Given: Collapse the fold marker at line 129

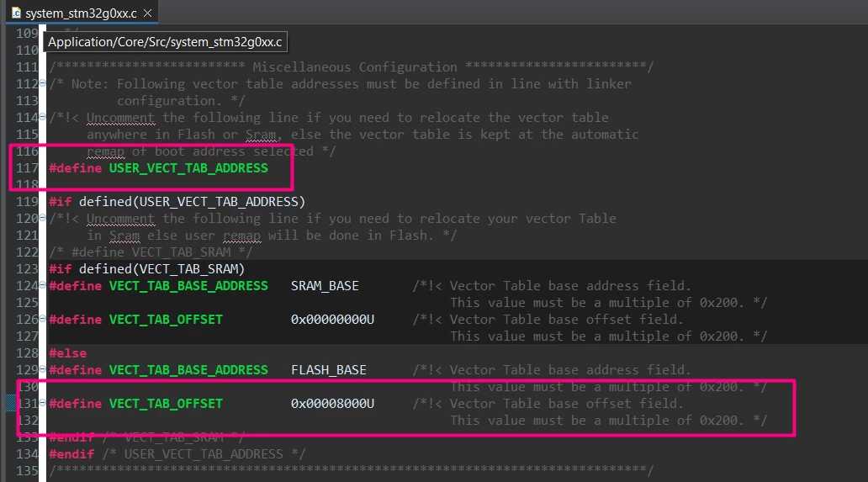Looking at the screenshot, I should pos(42,369).
